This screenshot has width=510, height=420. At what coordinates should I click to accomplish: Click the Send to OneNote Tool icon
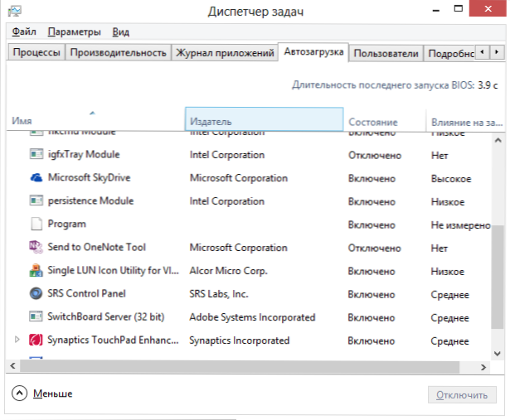coord(36,247)
